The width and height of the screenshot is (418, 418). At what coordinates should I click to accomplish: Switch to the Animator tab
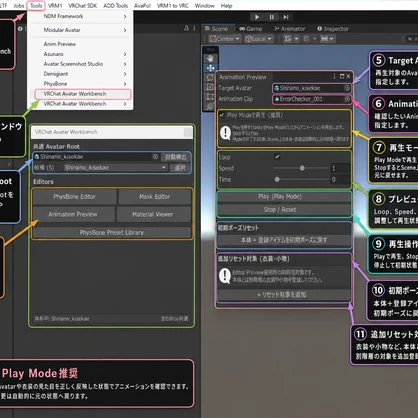coord(290,29)
